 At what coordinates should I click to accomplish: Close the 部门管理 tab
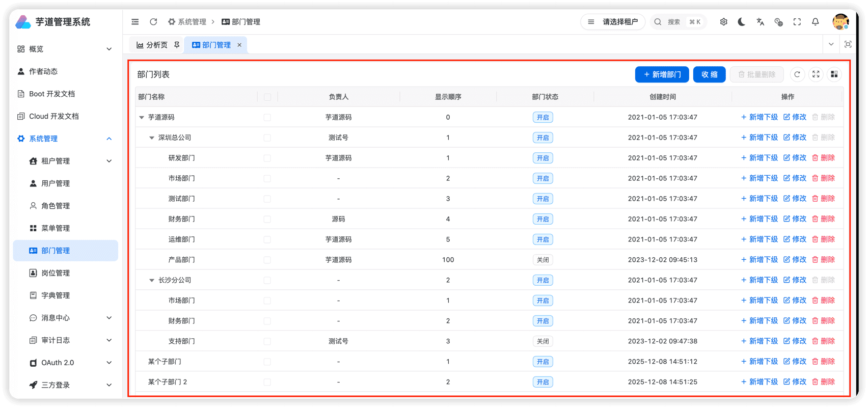(x=239, y=45)
